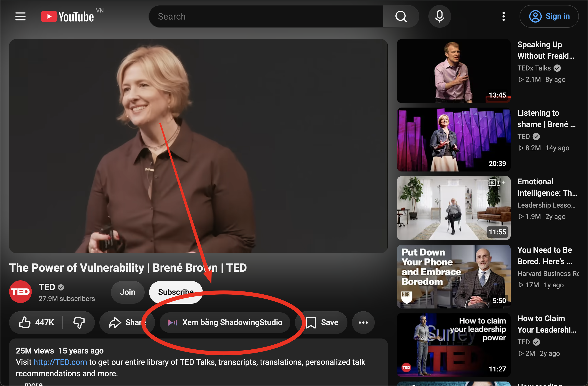This screenshot has width=588, height=386.
Task: Like the video (447K thumbs up)
Action: click(36, 322)
